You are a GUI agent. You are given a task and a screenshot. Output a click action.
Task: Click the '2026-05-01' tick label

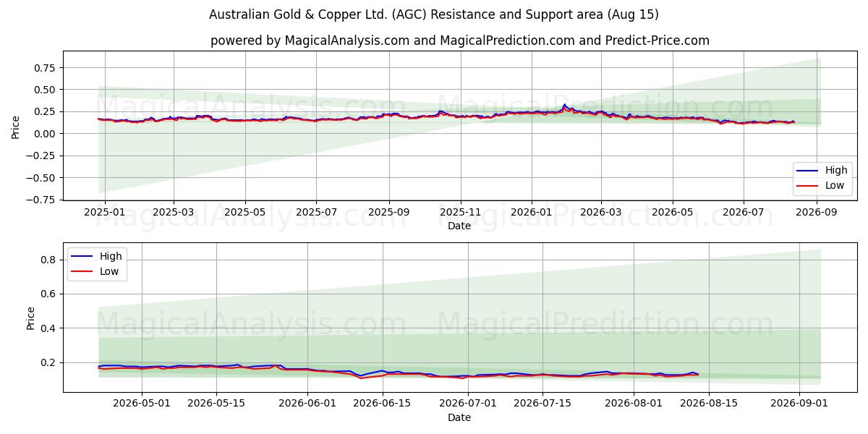pyautogui.click(x=141, y=404)
